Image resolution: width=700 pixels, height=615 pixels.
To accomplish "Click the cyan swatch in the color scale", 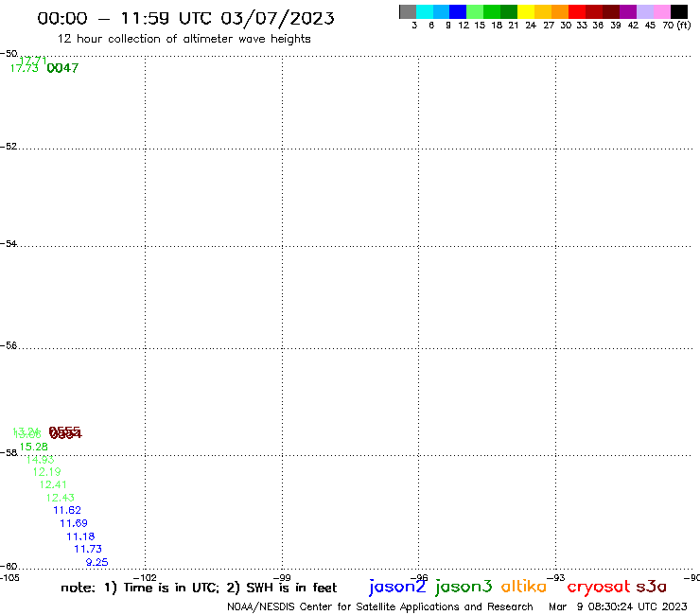I will pyautogui.click(x=425, y=11).
